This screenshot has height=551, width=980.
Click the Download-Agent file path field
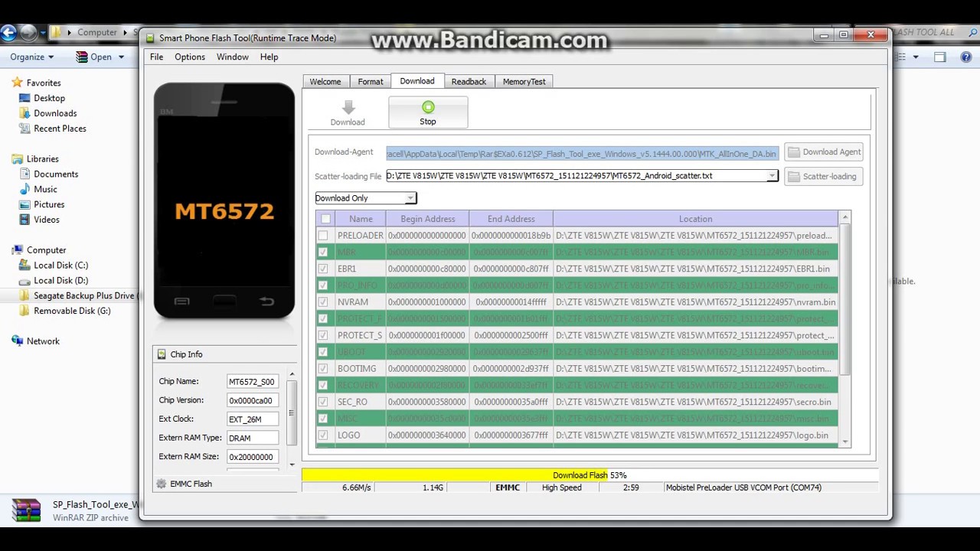(583, 153)
